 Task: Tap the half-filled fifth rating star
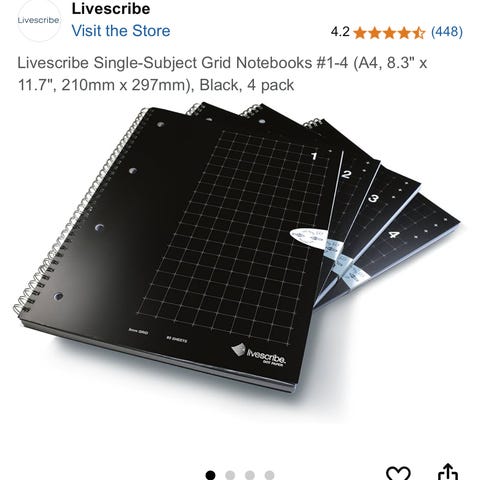[x=419, y=33]
